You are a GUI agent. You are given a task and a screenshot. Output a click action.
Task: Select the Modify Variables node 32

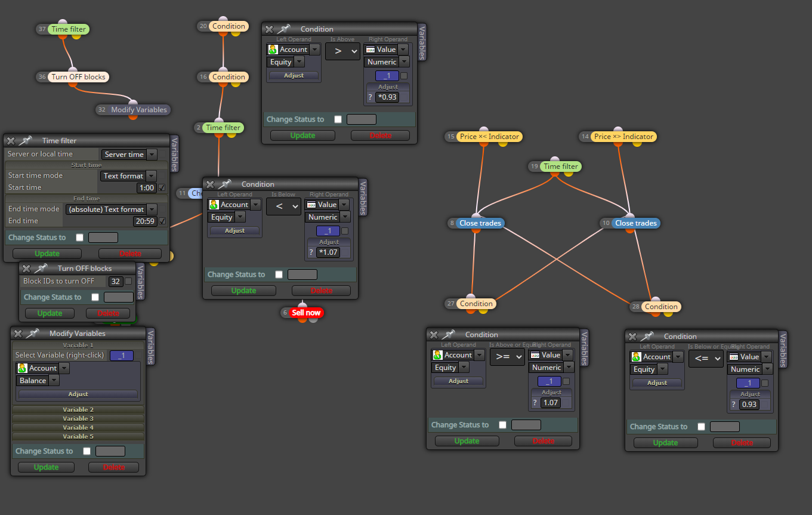coord(139,110)
